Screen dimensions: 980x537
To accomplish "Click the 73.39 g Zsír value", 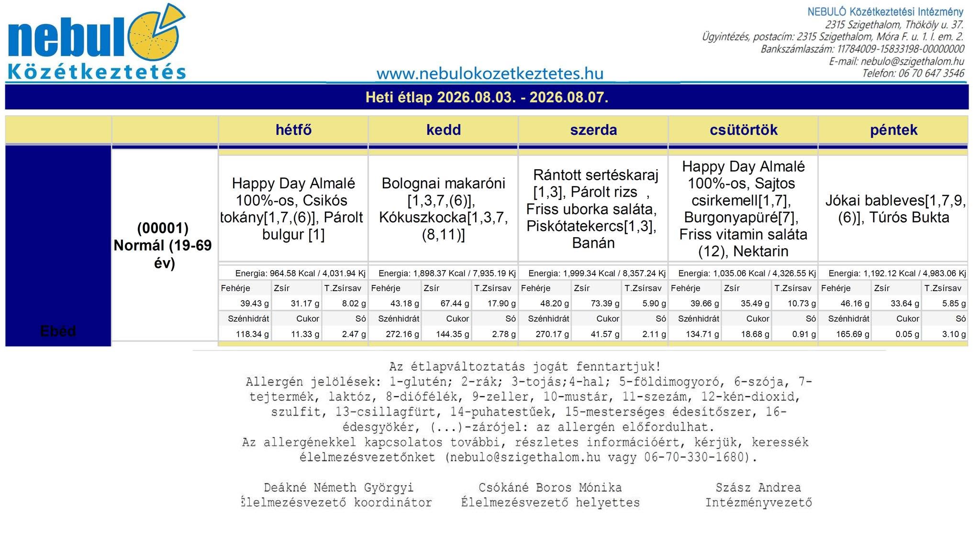I will click(605, 304).
